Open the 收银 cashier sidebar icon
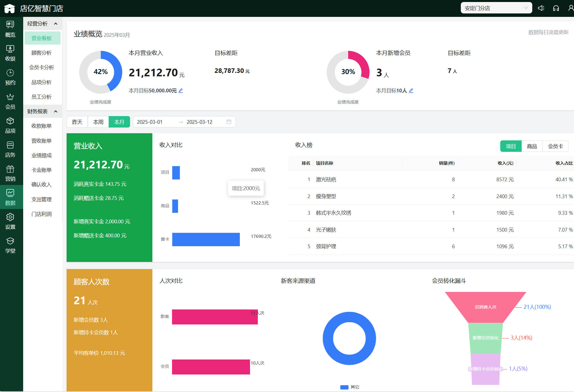The height and width of the screenshot is (392, 574). click(x=10, y=53)
